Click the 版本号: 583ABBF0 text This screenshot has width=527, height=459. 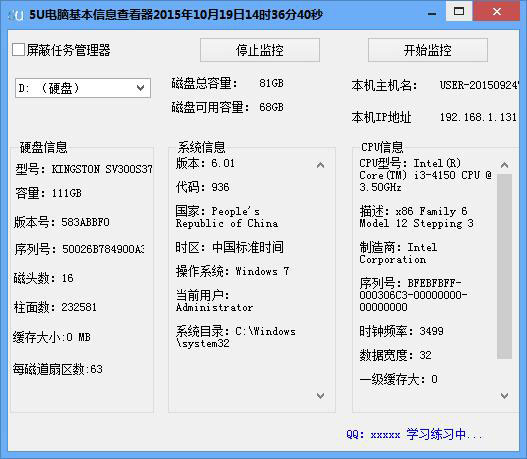coord(62,222)
